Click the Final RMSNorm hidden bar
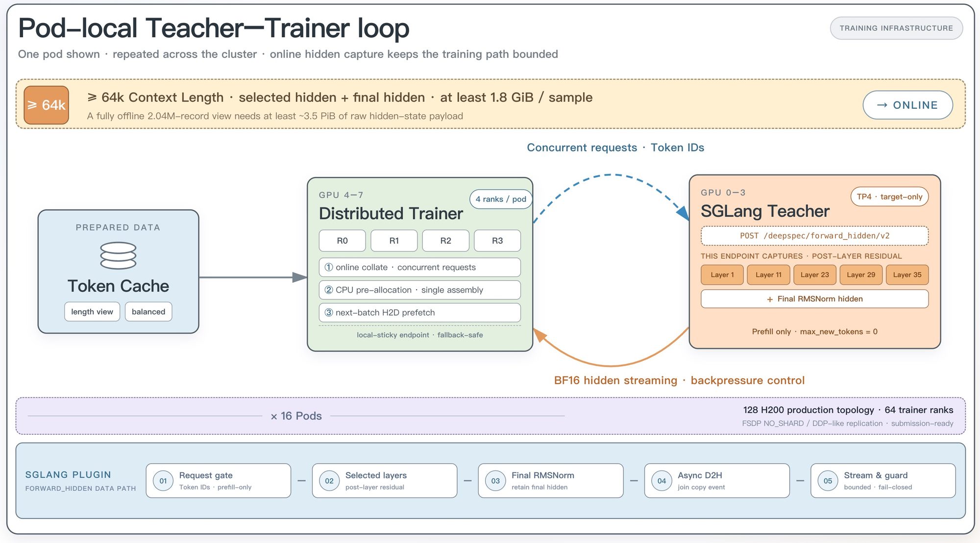Viewport: 980px width, 543px height. (x=815, y=299)
